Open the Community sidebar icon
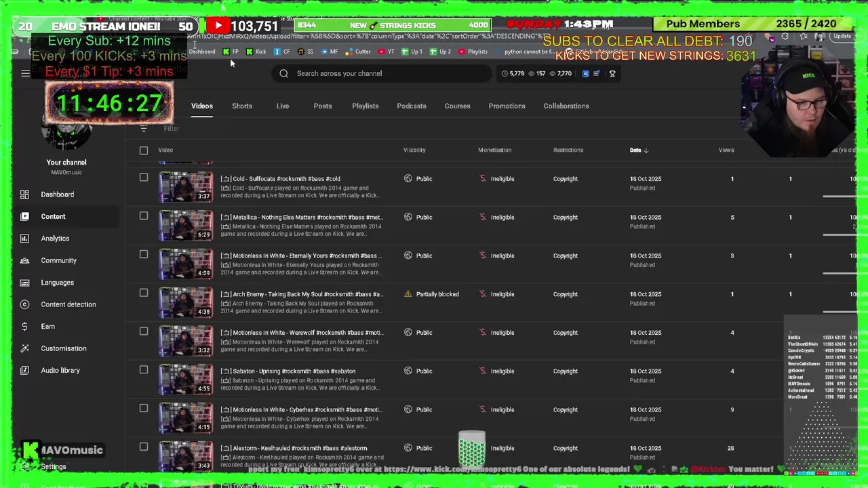The width and height of the screenshot is (868, 488). coord(24,260)
